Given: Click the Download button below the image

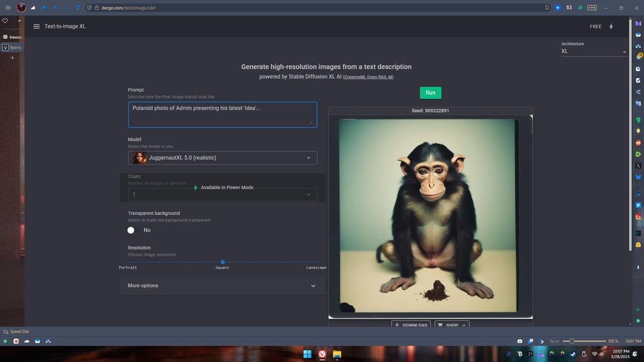Looking at the screenshot, I should point(411,325).
